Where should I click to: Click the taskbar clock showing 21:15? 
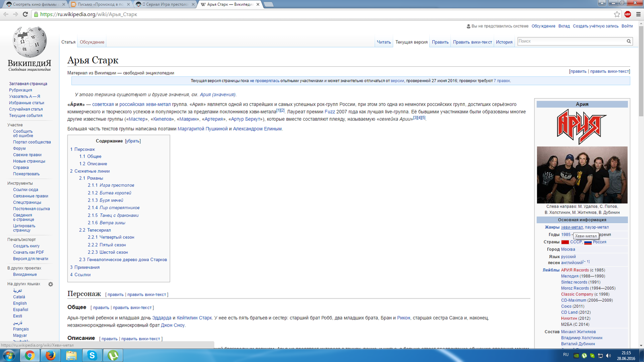click(x=626, y=353)
